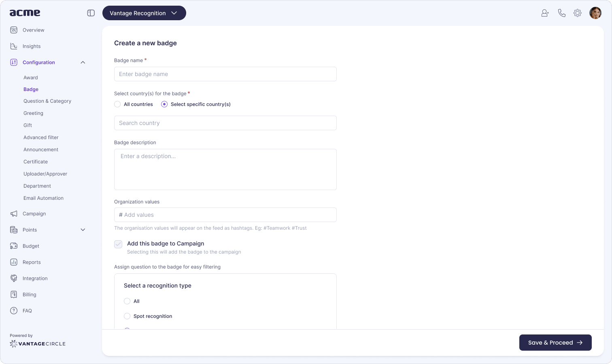Focus the Badge name input field

pos(225,74)
